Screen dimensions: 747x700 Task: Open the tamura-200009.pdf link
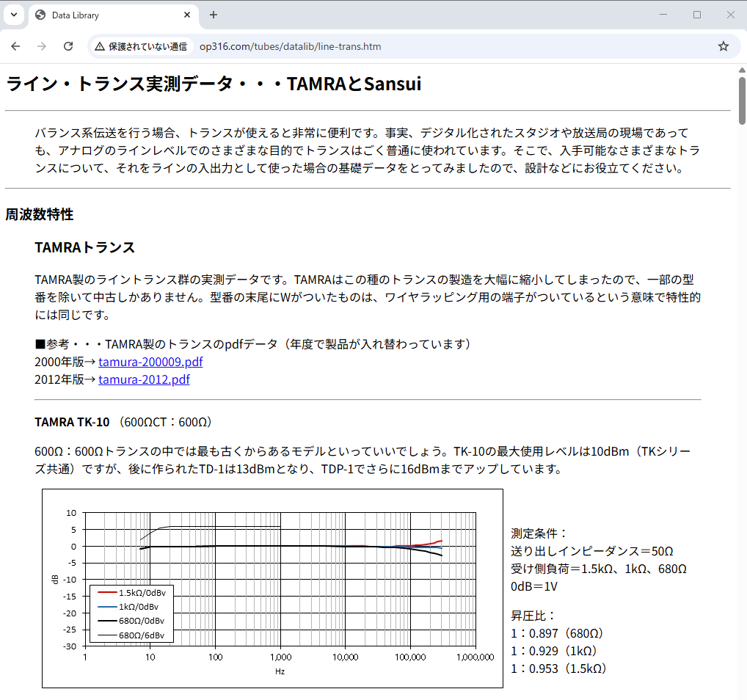(x=150, y=362)
